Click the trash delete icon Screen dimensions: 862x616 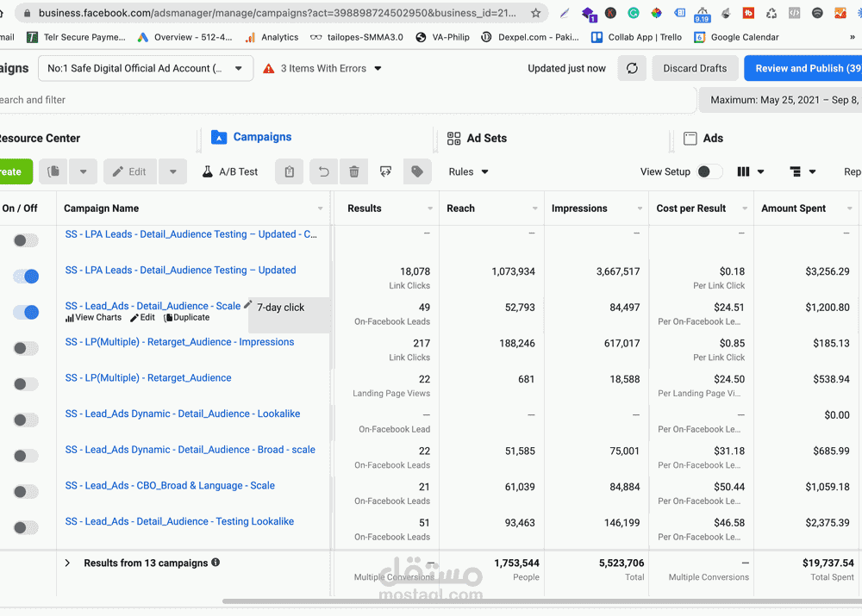(x=354, y=171)
